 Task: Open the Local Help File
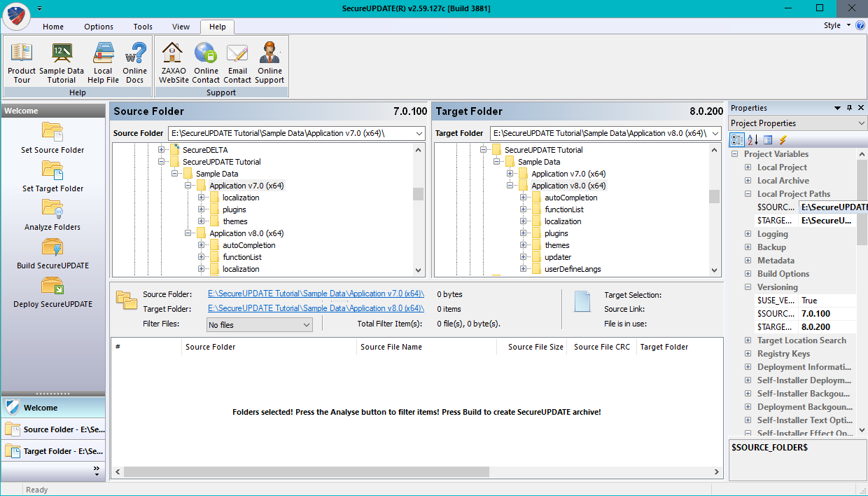point(103,62)
